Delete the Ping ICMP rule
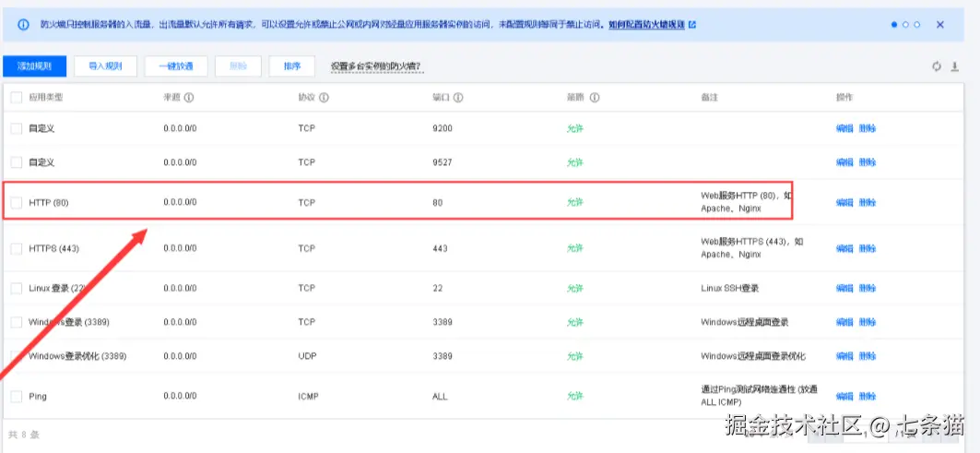The width and height of the screenshot is (980, 453). (867, 396)
